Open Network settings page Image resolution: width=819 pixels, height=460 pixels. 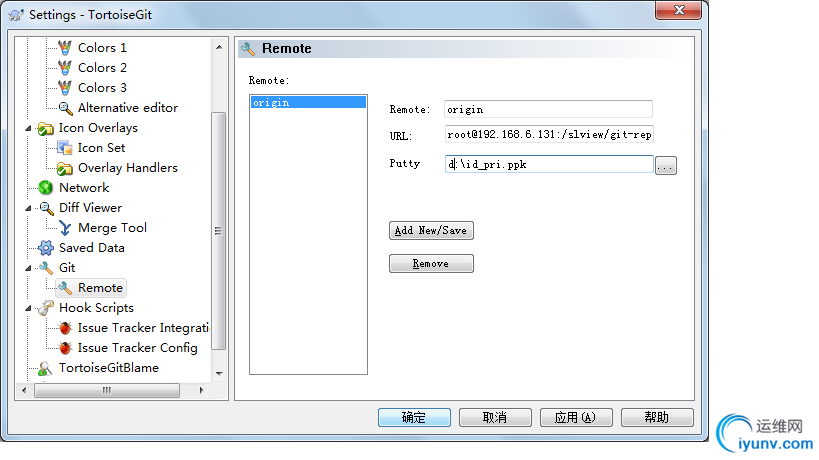(84, 187)
